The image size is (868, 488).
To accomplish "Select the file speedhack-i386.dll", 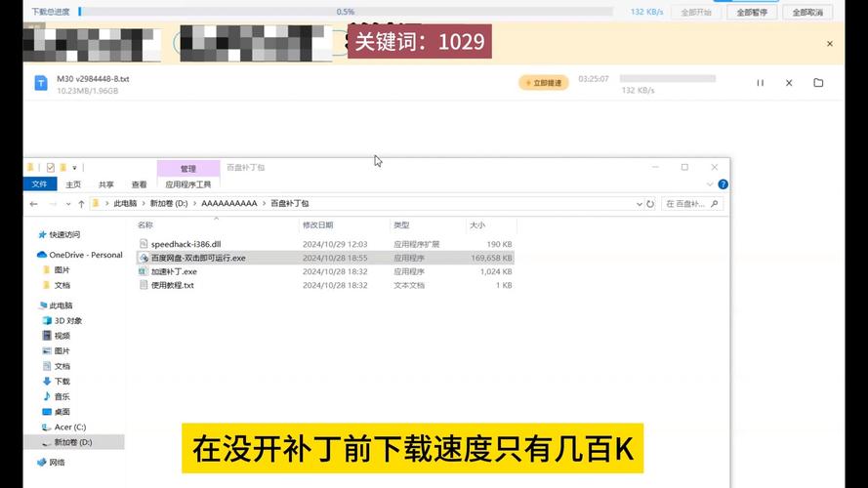I will pyautogui.click(x=186, y=244).
